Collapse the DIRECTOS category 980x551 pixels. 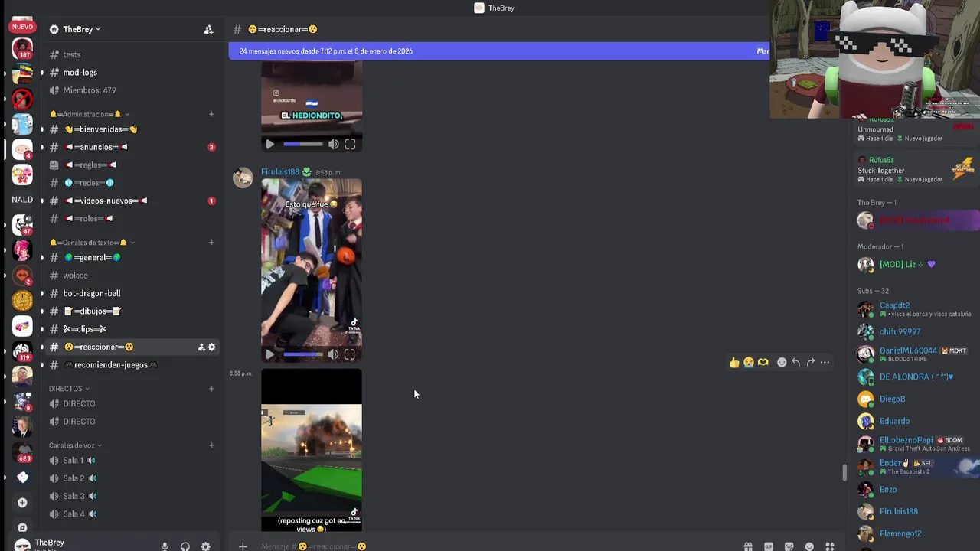click(x=69, y=389)
